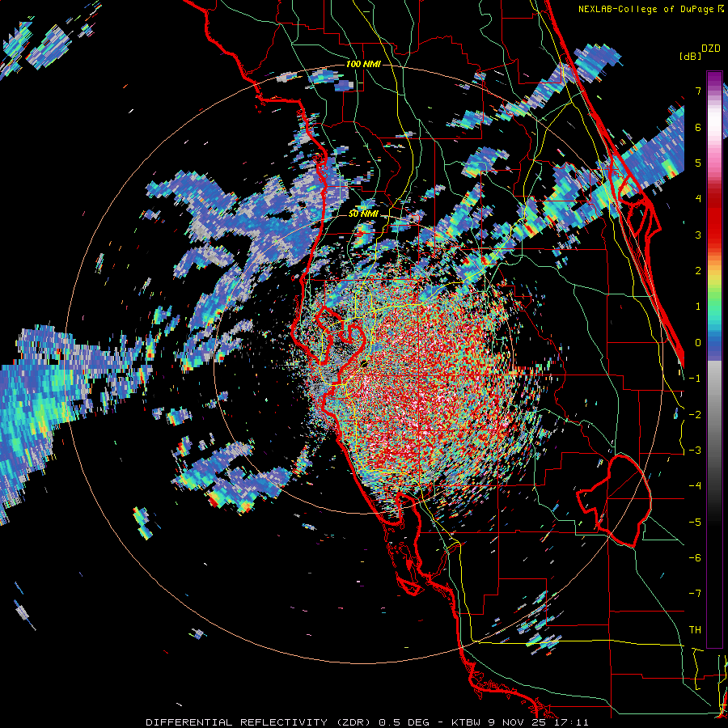Viewport: 728px width, 728px height.
Task: Click the color scale value -3
Action: [695, 451]
